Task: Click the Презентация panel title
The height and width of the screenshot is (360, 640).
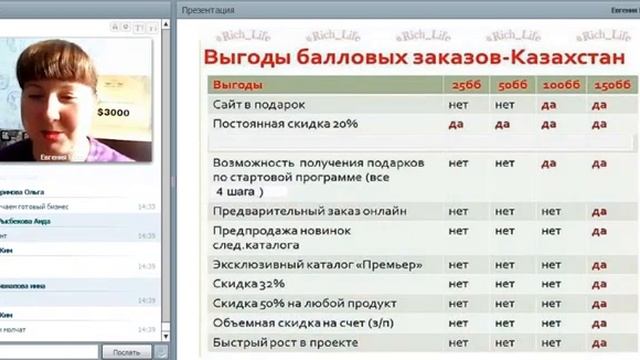Action: [x=208, y=10]
